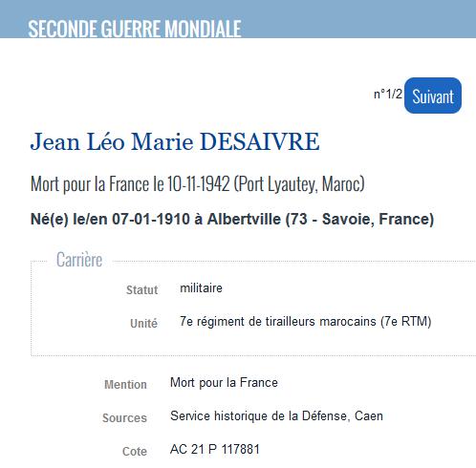The height and width of the screenshot is (468, 476).
Task: Click the Carrière section title
Action: 79,260
